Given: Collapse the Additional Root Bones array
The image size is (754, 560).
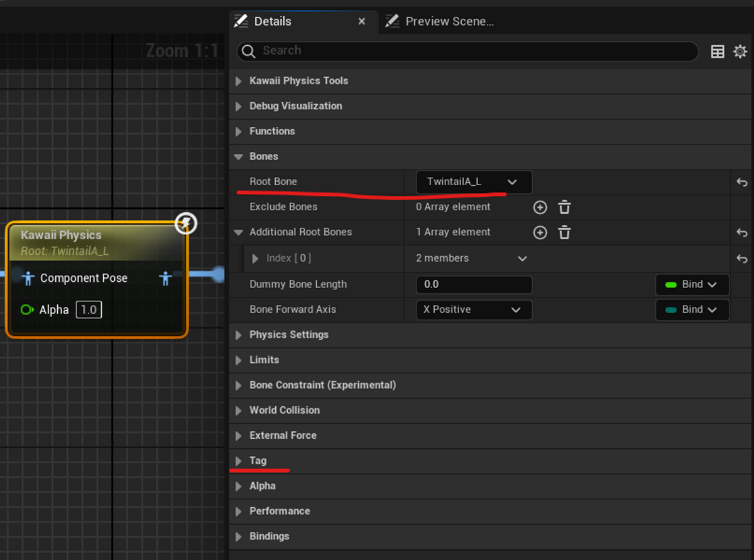Looking at the screenshot, I should tap(238, 232).
